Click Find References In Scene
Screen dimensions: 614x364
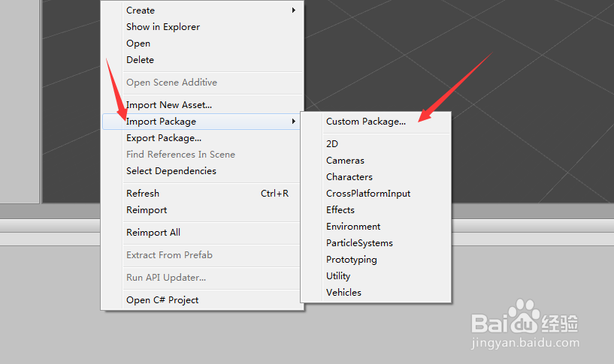[x=202, y=155]
